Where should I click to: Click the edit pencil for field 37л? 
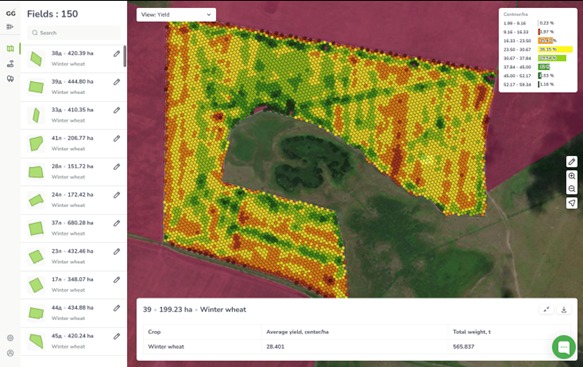[x=117, y=223]
